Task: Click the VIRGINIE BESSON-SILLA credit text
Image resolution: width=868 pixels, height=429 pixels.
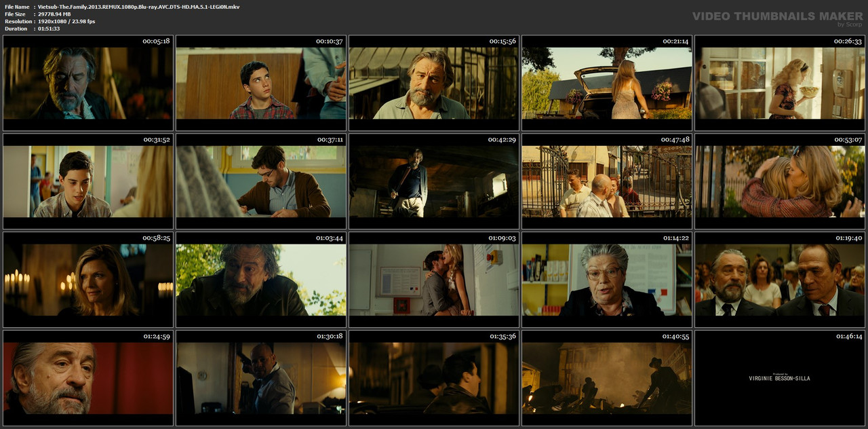Action: click(779, 379)
